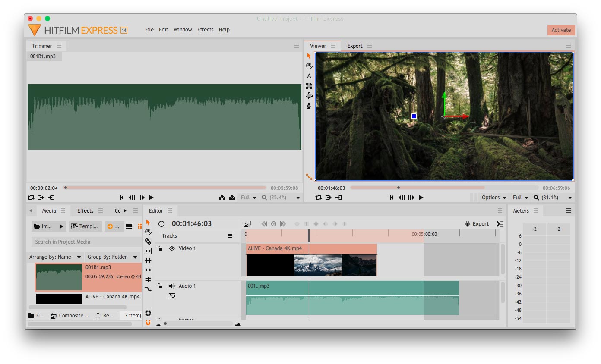
Task: Click the Templates button
Action: 85,226
